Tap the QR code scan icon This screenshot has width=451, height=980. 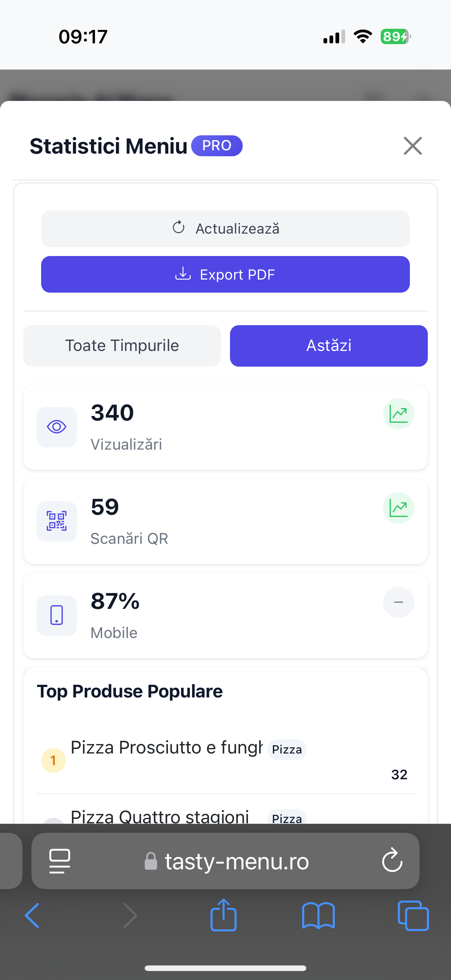point(57,521)
